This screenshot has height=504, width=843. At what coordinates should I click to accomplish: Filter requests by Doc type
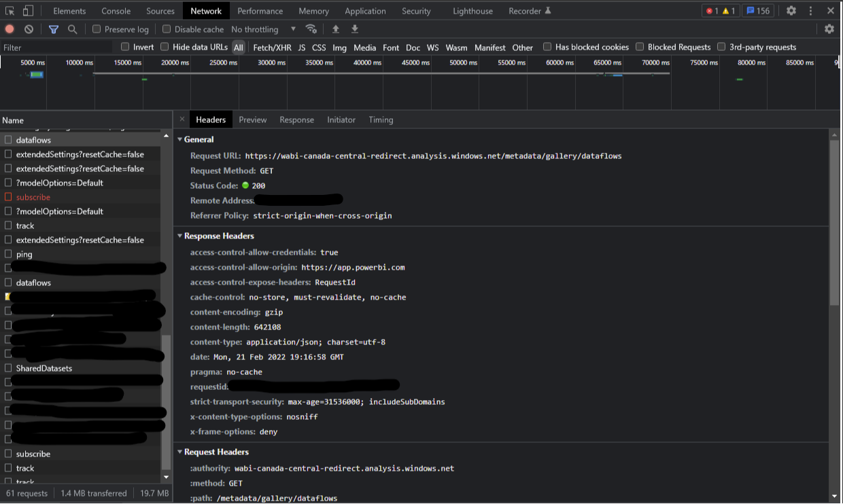pos(413,48)
